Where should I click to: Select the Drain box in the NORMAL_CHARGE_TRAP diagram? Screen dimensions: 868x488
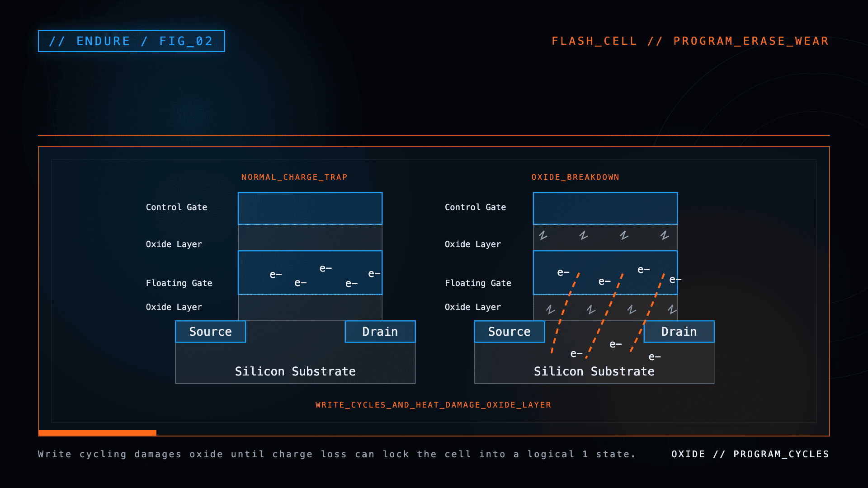(380, 332)
